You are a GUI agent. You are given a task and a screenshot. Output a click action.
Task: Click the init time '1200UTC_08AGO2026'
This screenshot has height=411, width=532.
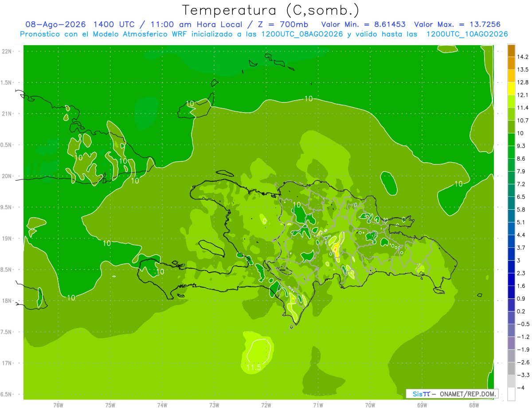pyautogui.click(x=303, y=34)
